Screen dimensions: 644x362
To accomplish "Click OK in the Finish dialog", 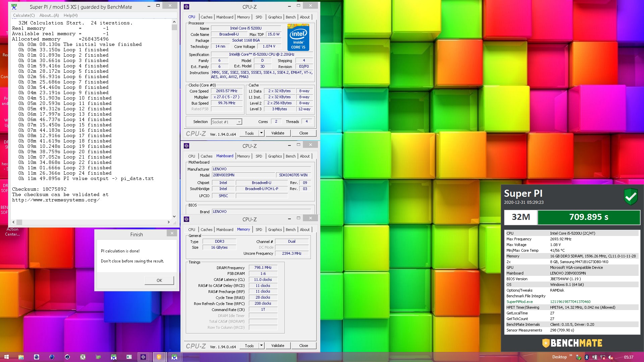I will pos(159,281).
